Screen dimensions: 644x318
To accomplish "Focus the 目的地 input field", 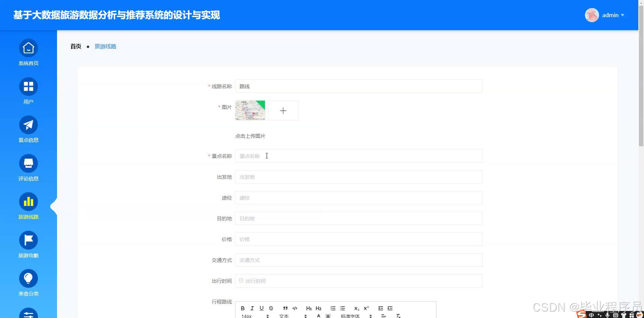I will [359, 218].
